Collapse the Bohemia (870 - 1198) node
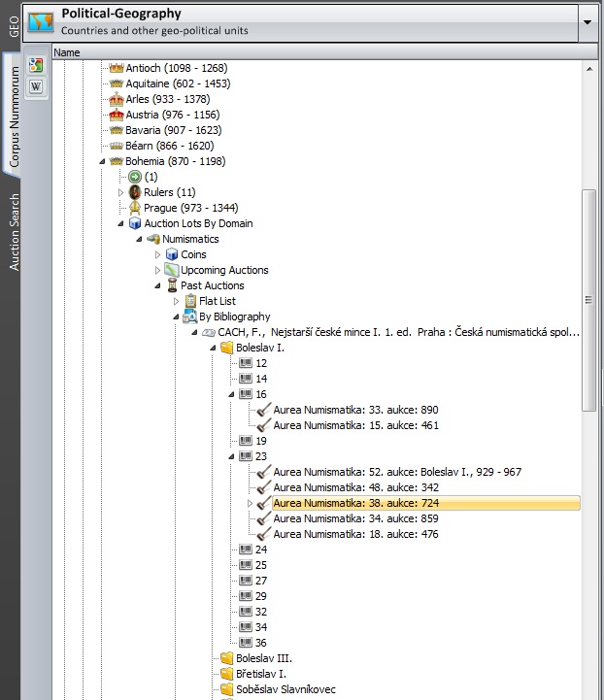The width and height of the screenshot is (604, 700). pyautogui.click(x=102, y=161)
